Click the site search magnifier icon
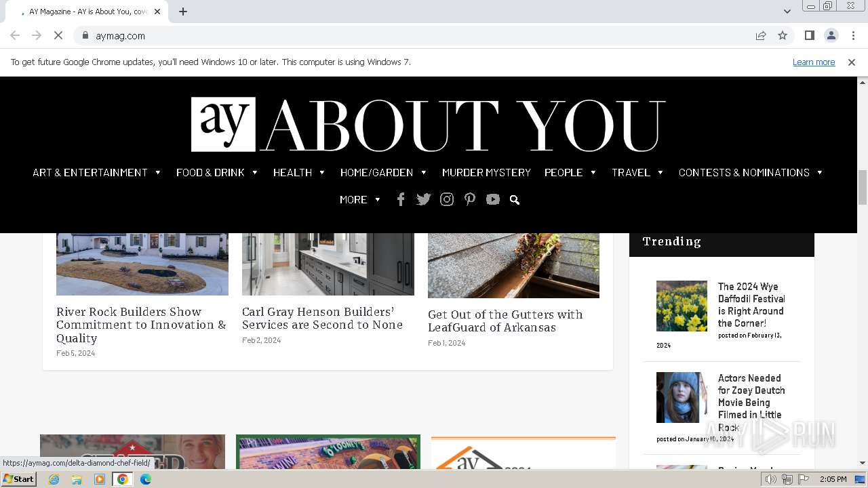Viewport: 868px width, 488px height. coord(515,200)
